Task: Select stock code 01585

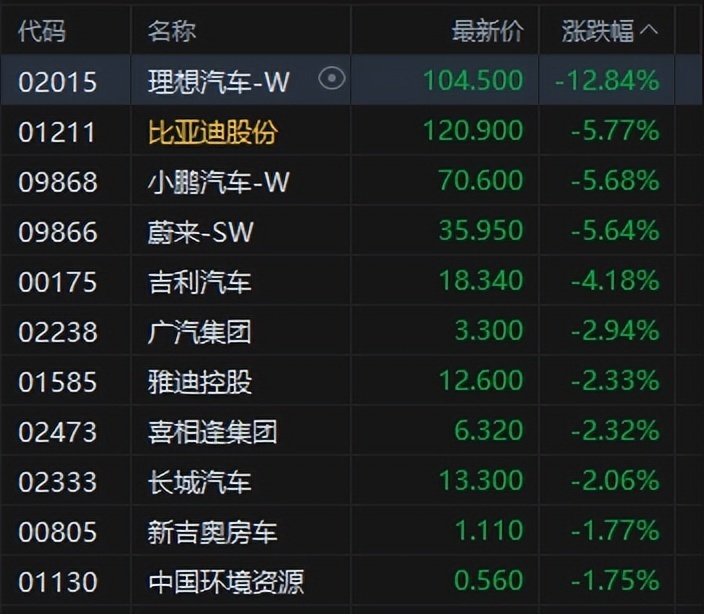Action: [x=57, y=382]
